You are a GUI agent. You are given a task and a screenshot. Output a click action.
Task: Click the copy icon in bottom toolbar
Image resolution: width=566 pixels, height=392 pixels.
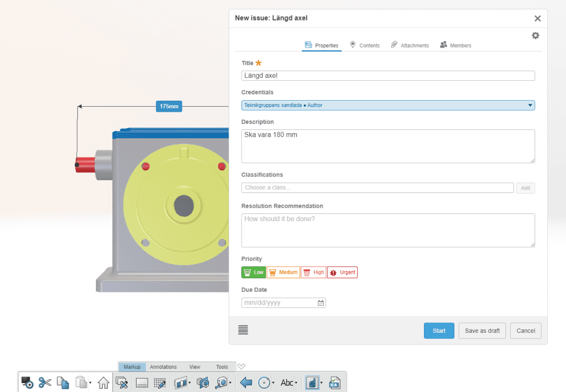(63, 382)
